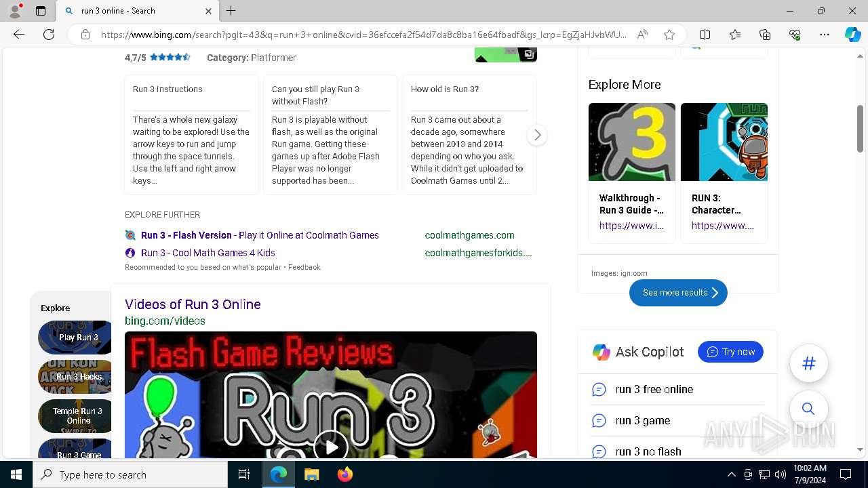Click the Read aloud icon
This screenshot has width=868, height=488.
(x=642, y=35)
